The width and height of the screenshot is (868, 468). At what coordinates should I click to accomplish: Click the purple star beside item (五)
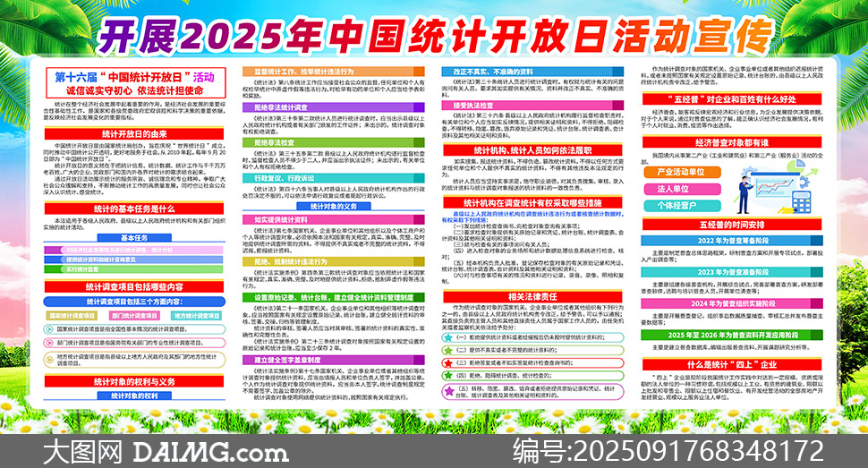click(449, 391)
